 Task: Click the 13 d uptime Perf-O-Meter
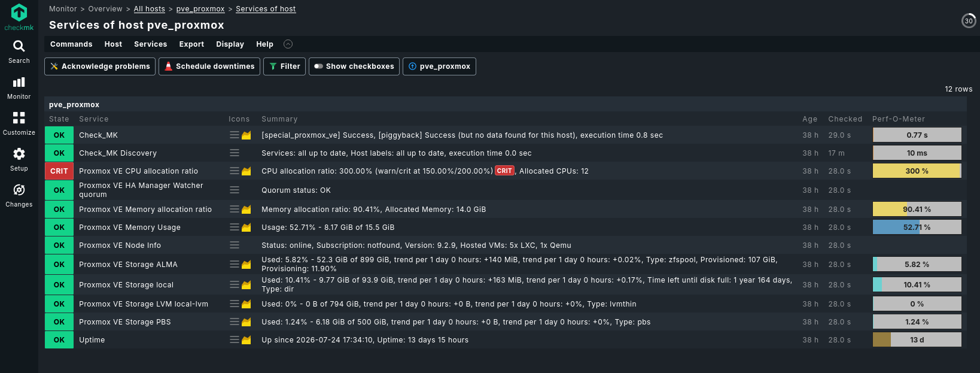pyautogui.click(x=917, y=340)
